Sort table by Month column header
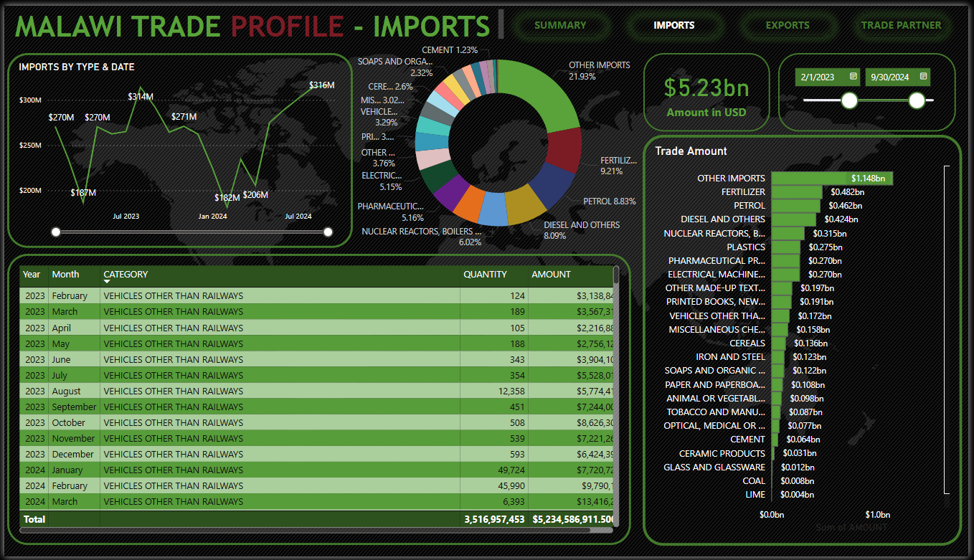The height and width of the screenshot is (560, 974). pos(65,275)
